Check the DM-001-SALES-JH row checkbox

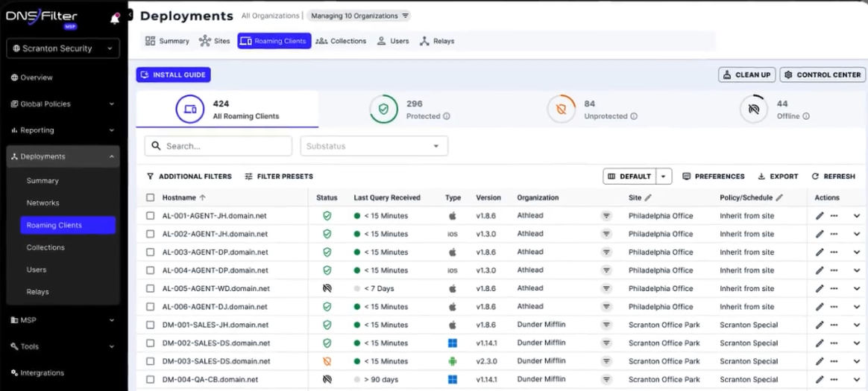coord(150,325)
